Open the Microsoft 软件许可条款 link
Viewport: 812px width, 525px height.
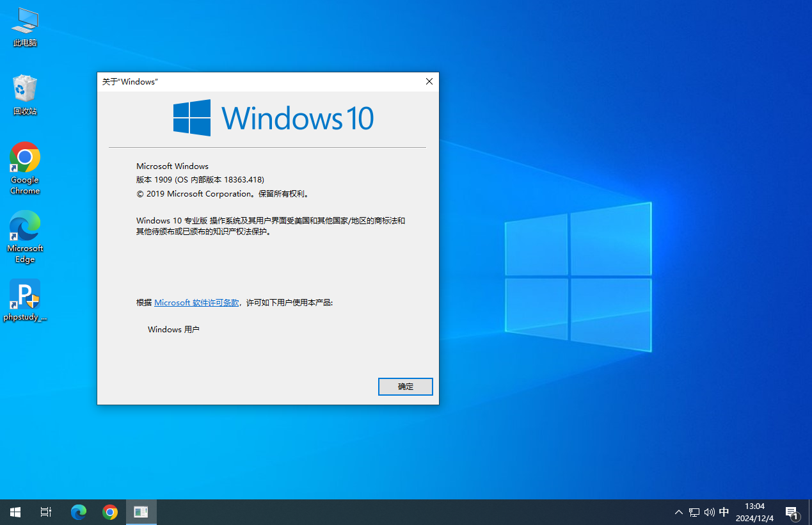tap(196, 302)
